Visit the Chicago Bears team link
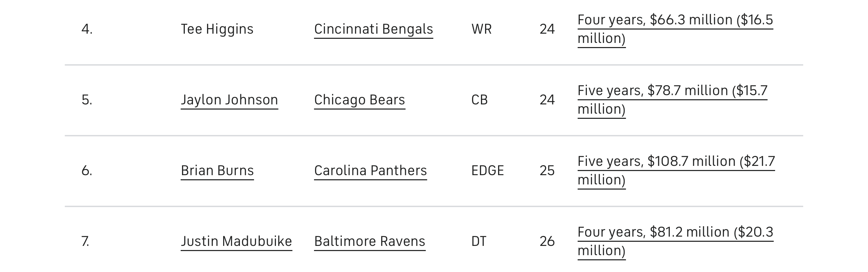The height and width of the screenshot is (272, 868). tap(360, 100)
